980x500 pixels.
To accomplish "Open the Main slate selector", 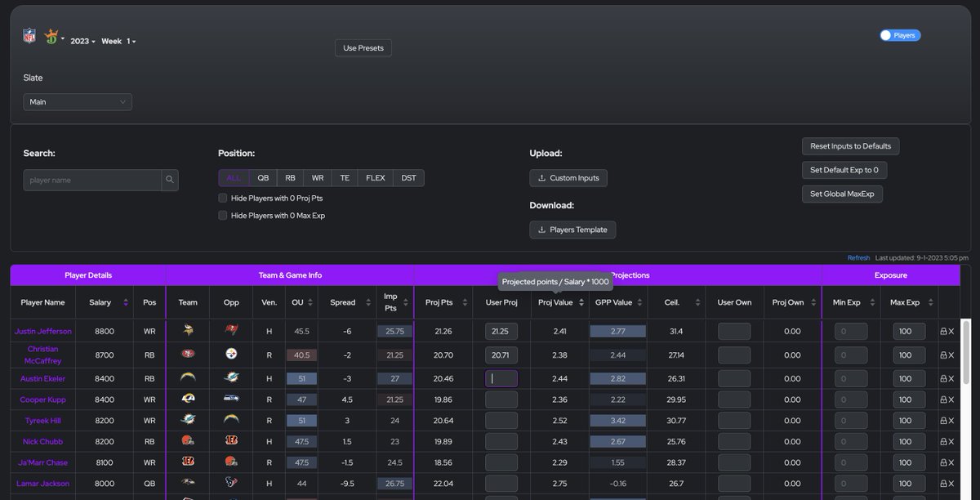I will 77,102.
